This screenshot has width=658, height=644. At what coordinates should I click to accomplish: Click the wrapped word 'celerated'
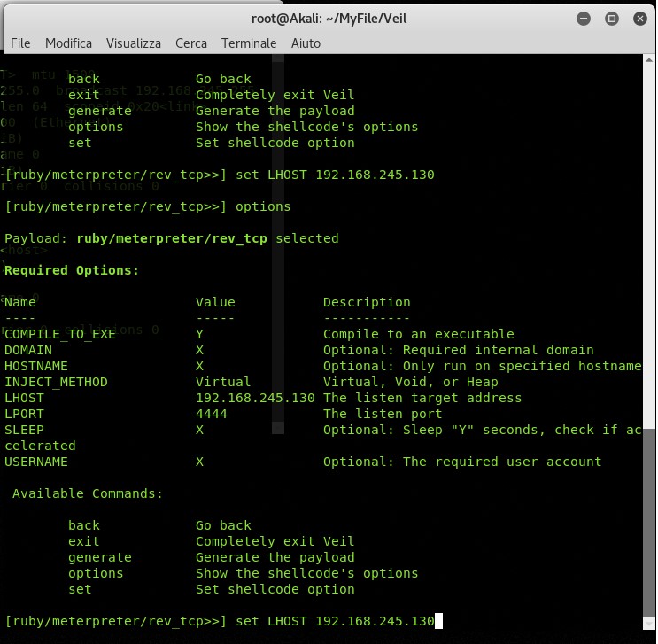[40, 446]
